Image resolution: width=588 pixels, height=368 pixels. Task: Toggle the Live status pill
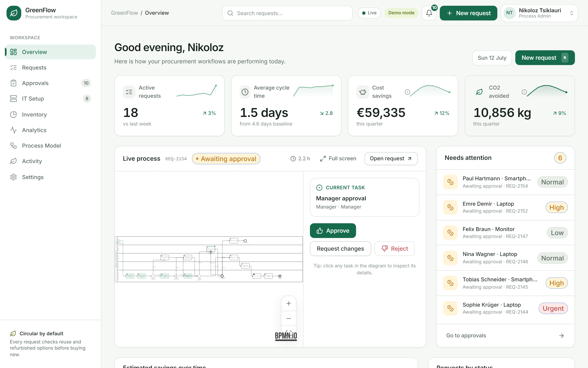[369, 13]
